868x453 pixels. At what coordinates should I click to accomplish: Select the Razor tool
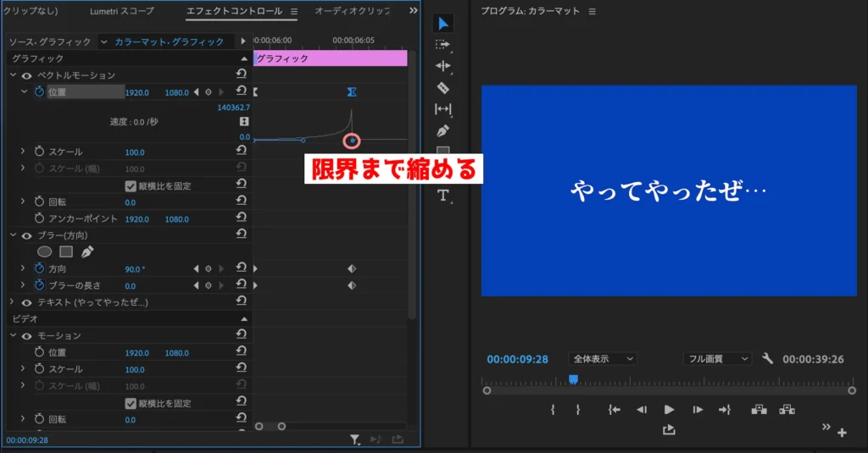442,87
